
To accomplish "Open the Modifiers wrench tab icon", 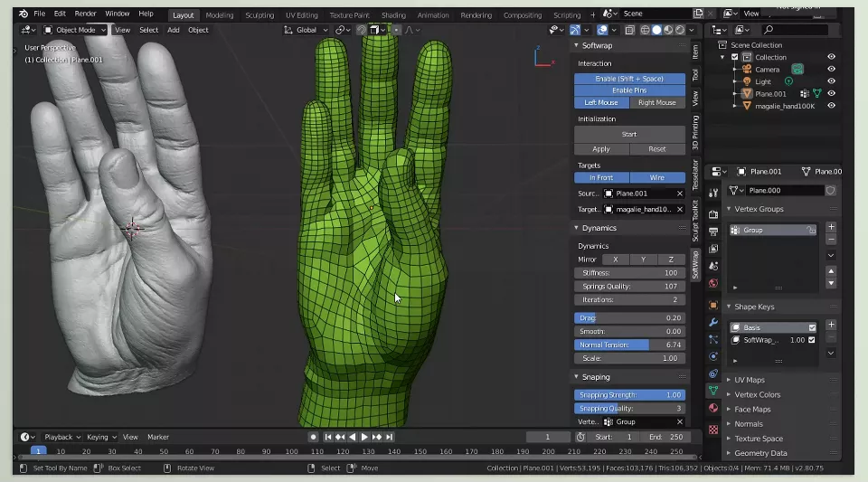I will coord(713,322).
